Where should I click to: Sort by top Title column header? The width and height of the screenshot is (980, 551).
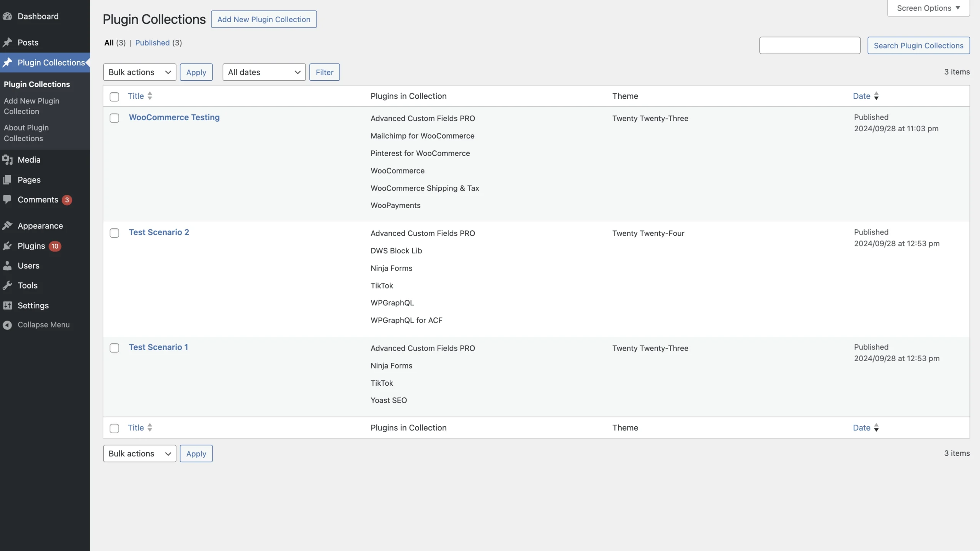tap(136, 96)
